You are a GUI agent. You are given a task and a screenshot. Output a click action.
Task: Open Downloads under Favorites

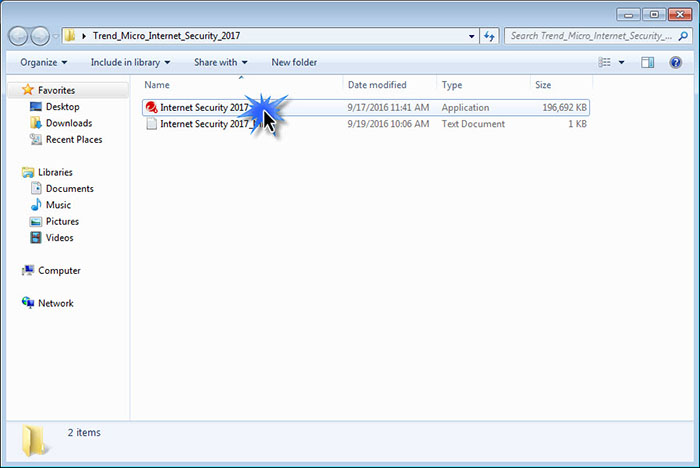pos(69,123)
